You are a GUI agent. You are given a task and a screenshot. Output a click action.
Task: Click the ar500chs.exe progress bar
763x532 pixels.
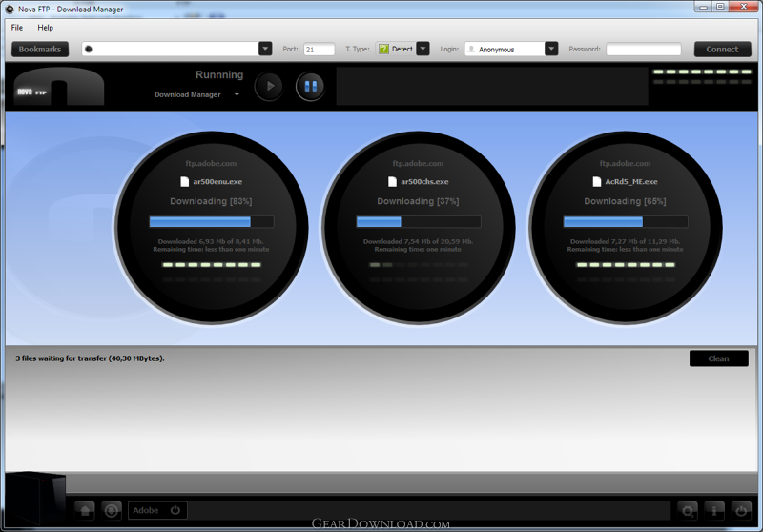point(419,222)
